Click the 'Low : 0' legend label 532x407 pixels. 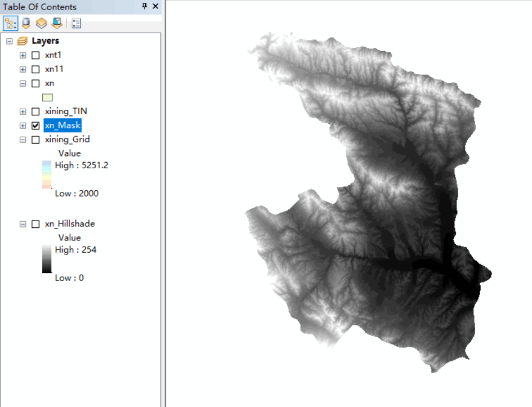[x=69, y=278]
